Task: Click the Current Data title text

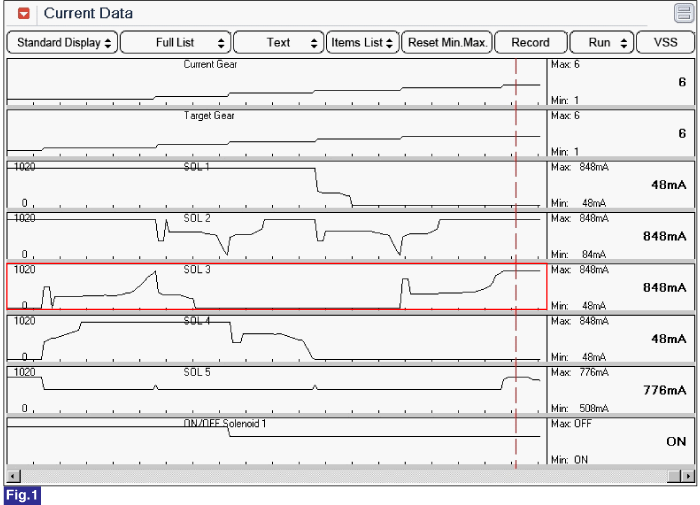Action: 88,13
